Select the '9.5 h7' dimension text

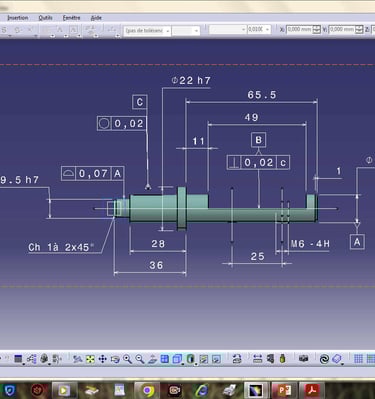click(x=19, y=180)
